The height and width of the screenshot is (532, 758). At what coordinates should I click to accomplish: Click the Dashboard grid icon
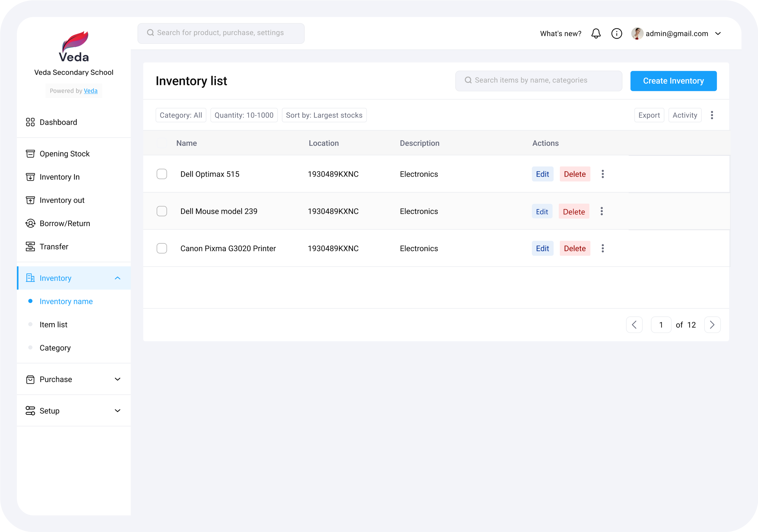pyautogui.click(x=30, y=122)
